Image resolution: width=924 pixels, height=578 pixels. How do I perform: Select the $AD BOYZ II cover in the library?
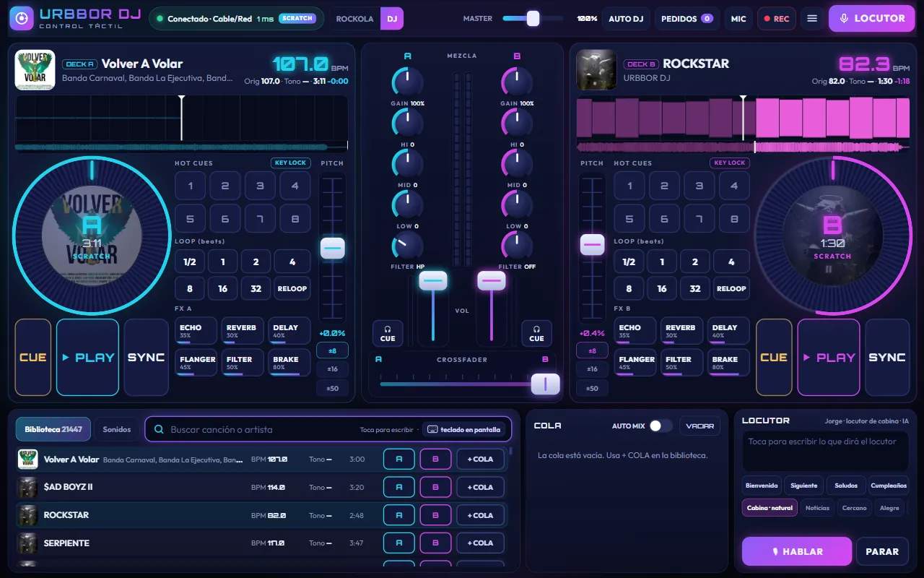pos(28,487)
